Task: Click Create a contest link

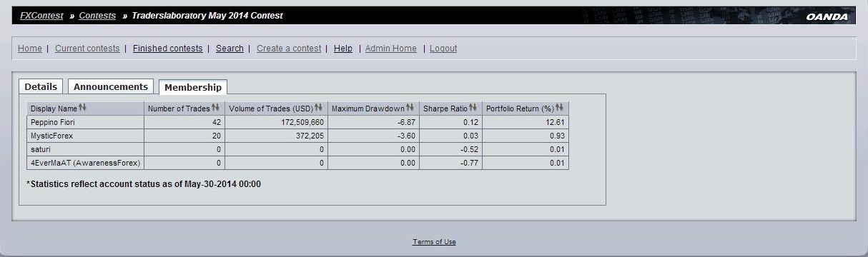Action: pos(289,49)
